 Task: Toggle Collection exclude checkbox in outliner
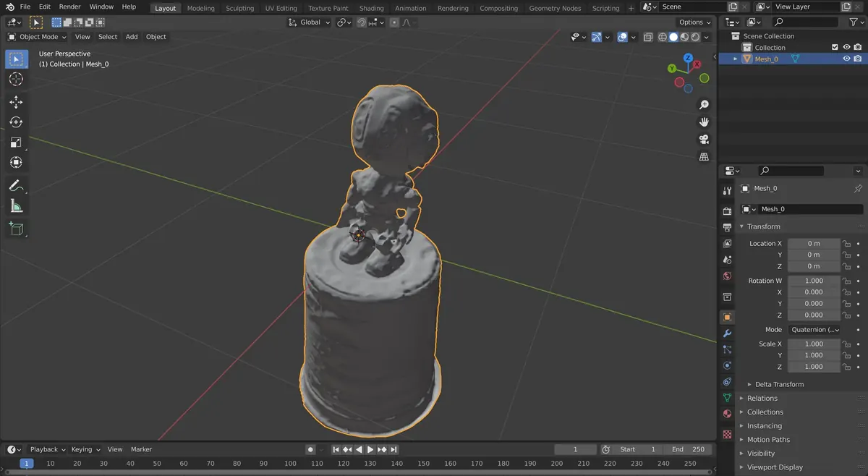pos(835,47)
